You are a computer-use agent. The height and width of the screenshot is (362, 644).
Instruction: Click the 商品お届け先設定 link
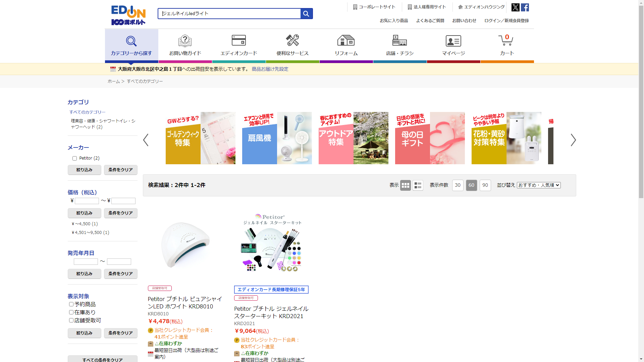click(270, 69)
